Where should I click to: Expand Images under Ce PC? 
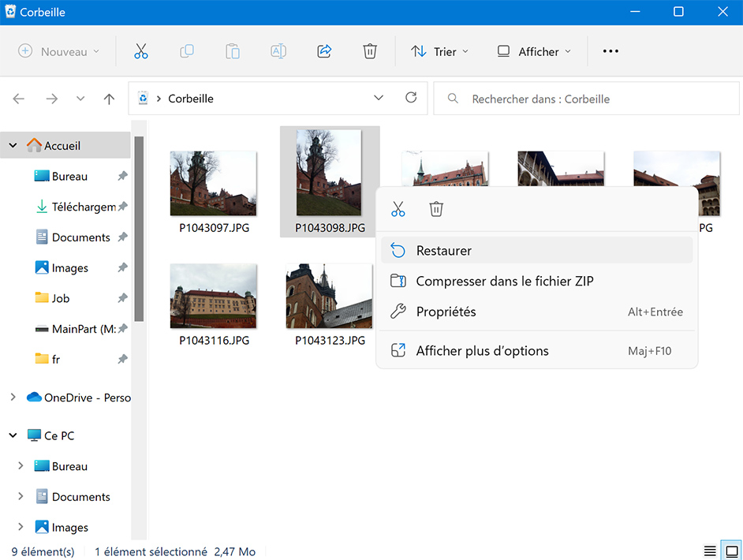tap(21, 527)
